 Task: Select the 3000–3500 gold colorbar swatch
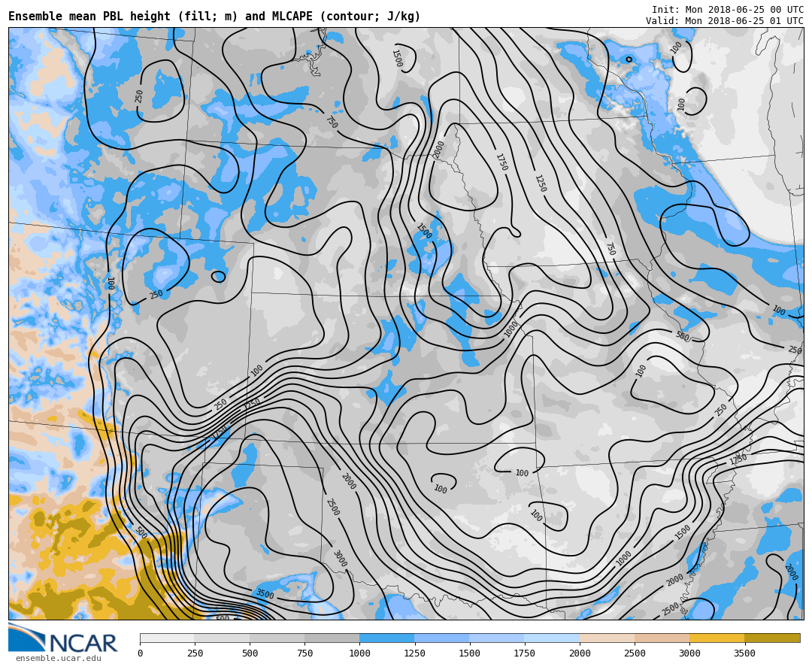717,638
